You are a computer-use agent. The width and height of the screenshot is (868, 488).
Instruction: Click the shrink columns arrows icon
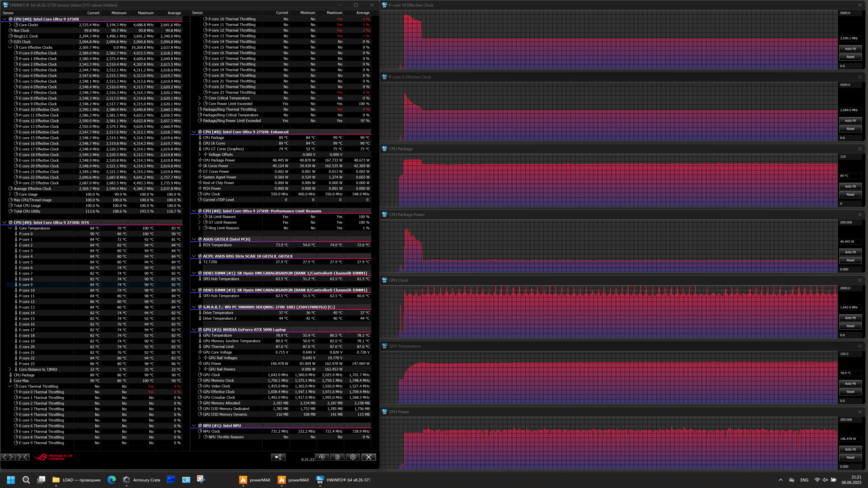23,457
